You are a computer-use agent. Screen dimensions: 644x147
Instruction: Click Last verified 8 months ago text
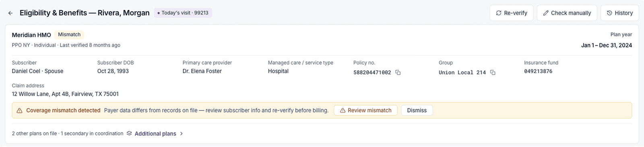coord(90,45)
